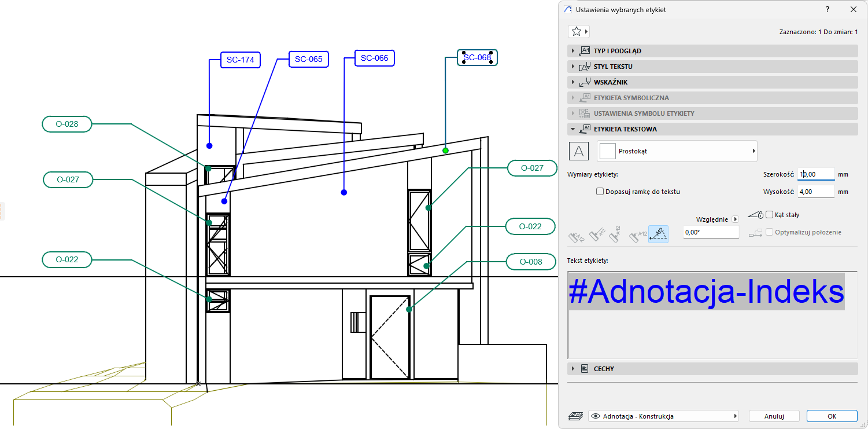Click the Anuluj button
868x429 pixels.
pyautogui.click(x=774, y=416)
